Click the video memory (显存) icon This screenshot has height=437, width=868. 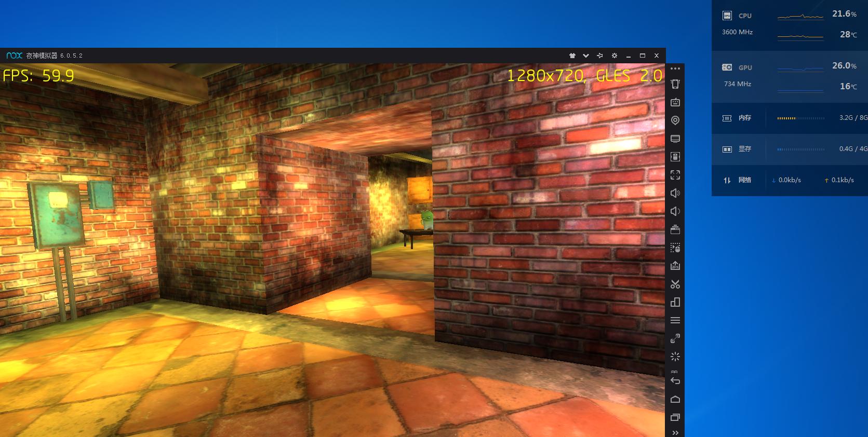[727, 149]
